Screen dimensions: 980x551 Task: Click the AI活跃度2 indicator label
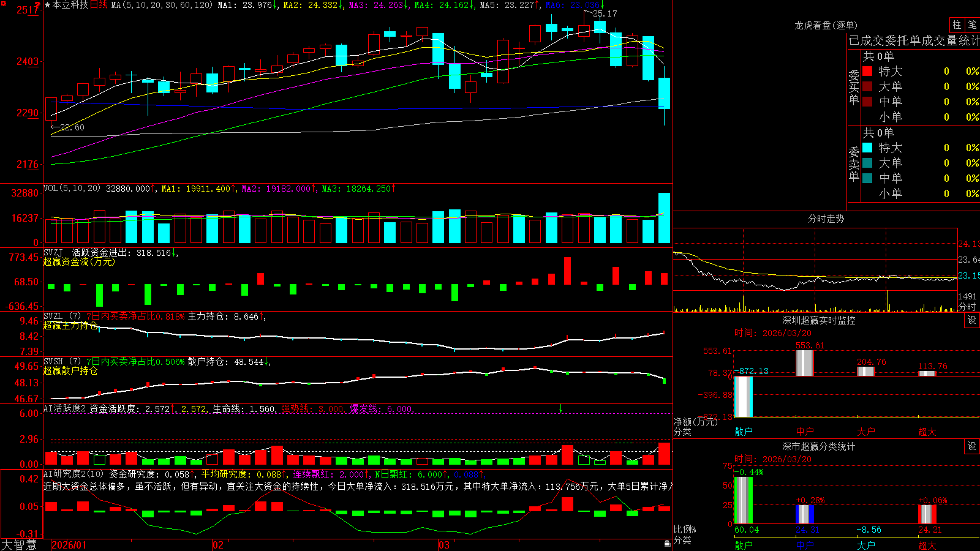tap(65, 408)
